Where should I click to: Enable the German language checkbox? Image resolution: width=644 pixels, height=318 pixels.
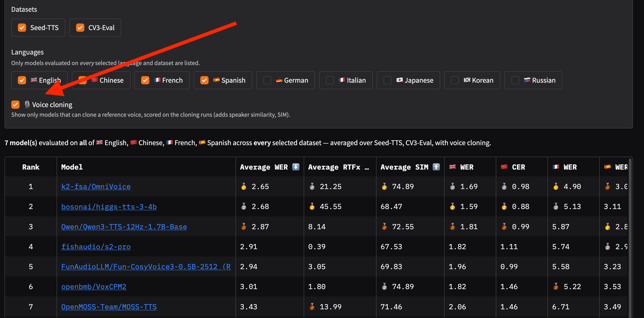point(267,80)
